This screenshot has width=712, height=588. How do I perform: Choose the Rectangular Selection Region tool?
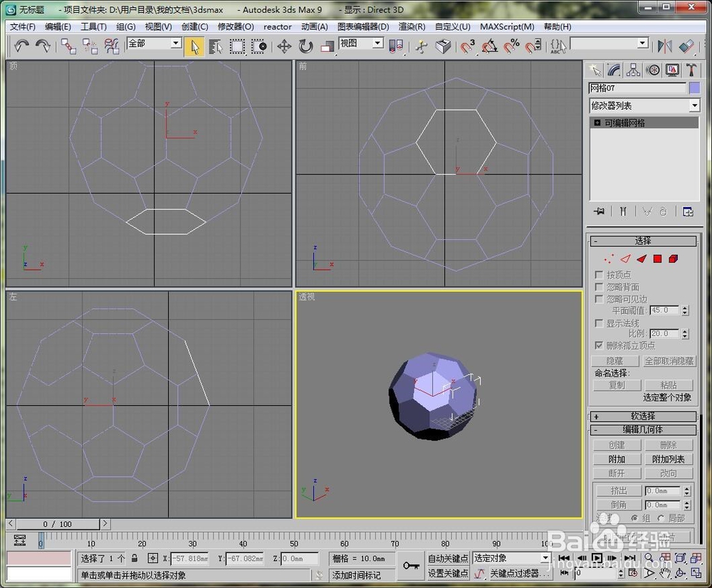[x=238, y=46]
